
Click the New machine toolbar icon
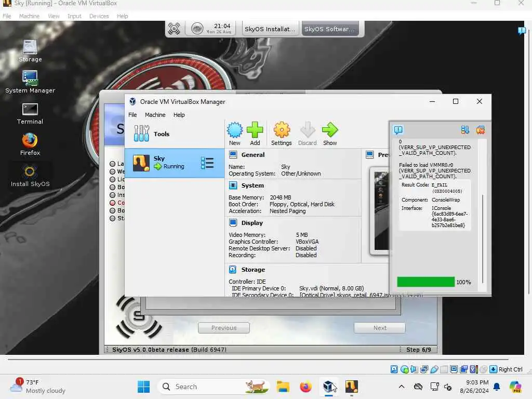tap(234, 130)
